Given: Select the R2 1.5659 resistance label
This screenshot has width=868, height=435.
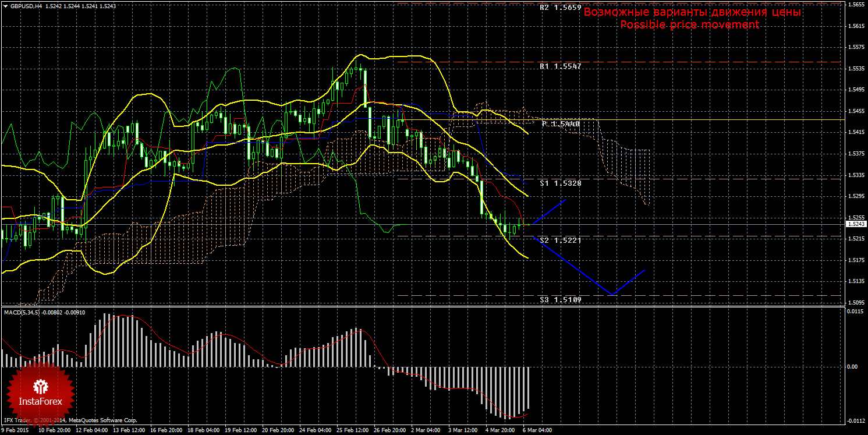Looking at the screenshot, I should (x=560, y=8).
